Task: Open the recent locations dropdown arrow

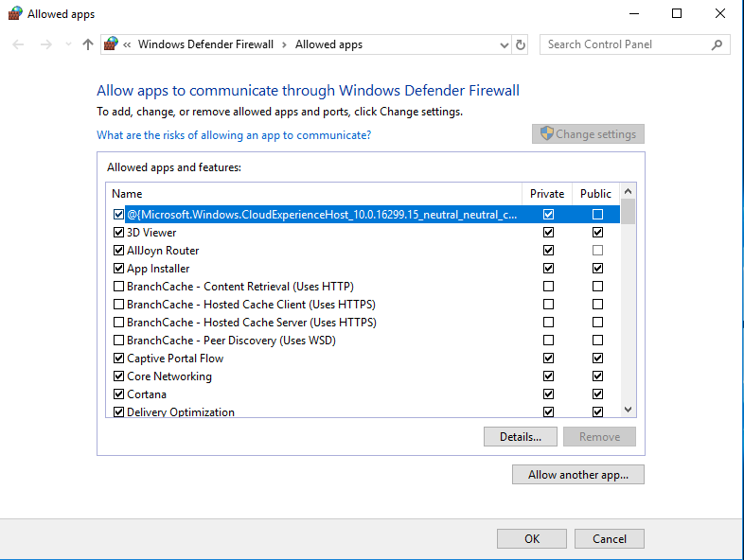Action: 66,44
